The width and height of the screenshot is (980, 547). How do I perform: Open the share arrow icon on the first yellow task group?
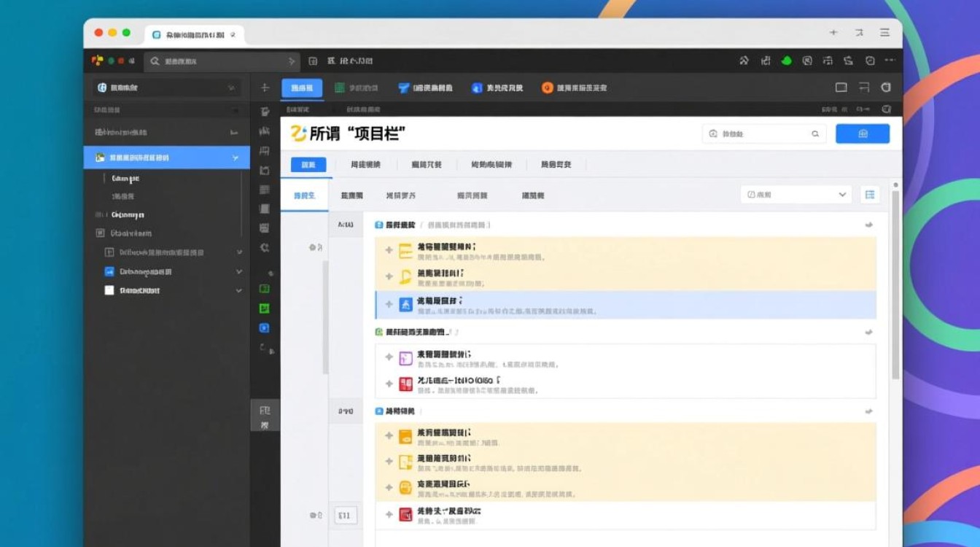pos(868,225)
